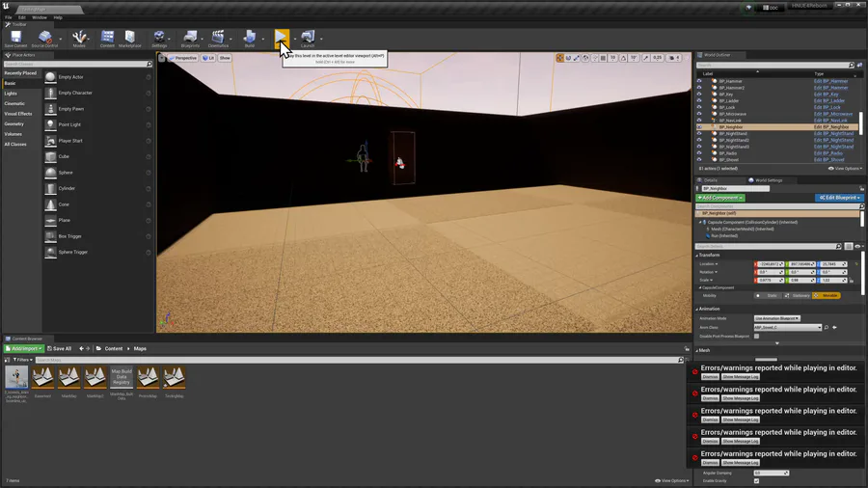Image resolution: width=868 pixels, height=488 pixels.
Task: Click the Add/Import button in Content Browser
Action: click(x=24, y=348)
